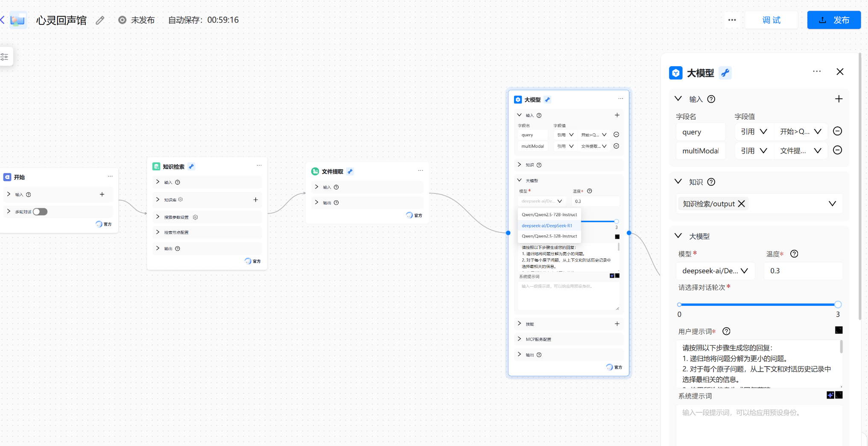Open the 知识检索 node ellipsis menu
The height and width of the screenshot is (446, 868).
coord(259,165)
